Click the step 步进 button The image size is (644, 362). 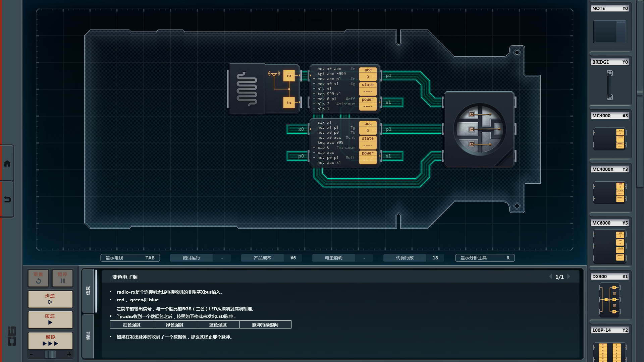50,299
